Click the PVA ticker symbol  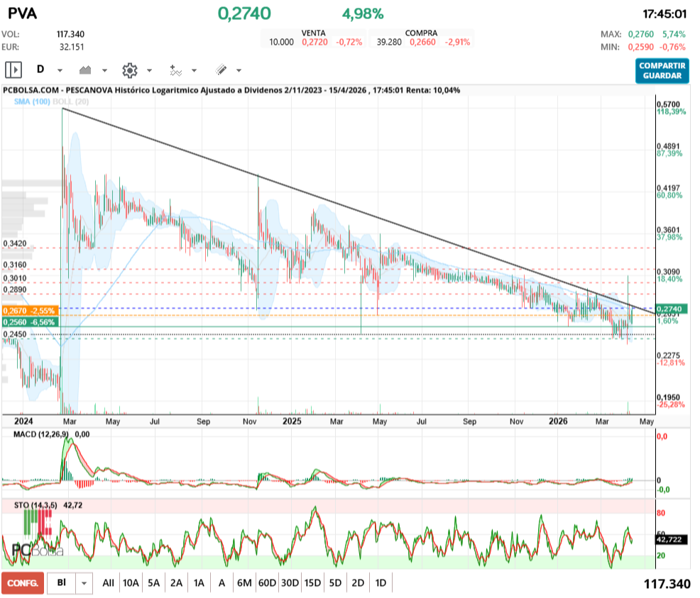coord(22,13)
